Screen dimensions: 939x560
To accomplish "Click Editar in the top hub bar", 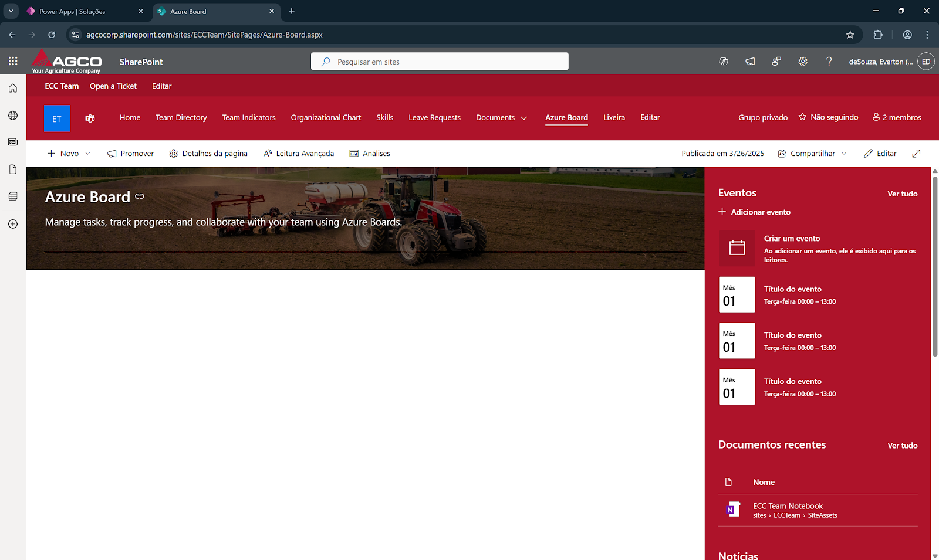I will coord(162,86).
